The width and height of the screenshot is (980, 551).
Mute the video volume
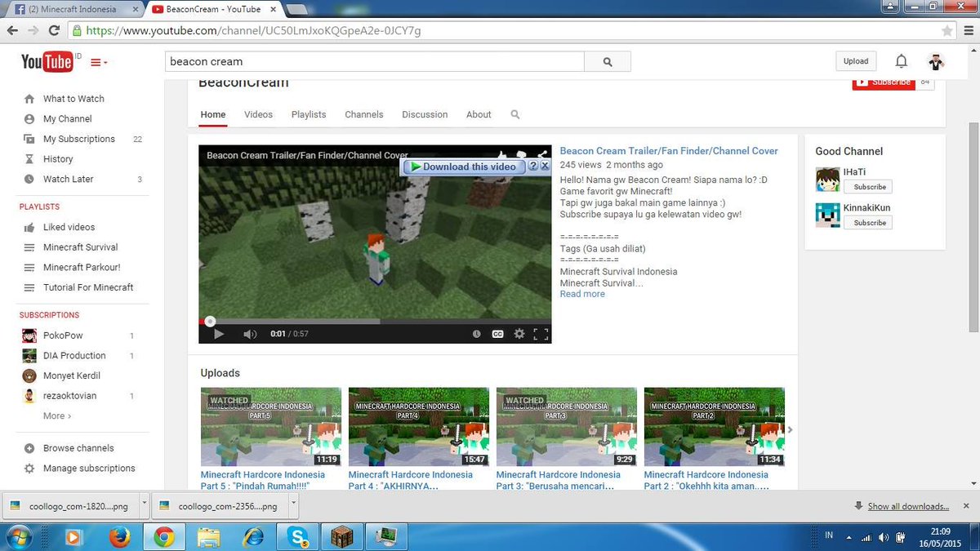250,334
